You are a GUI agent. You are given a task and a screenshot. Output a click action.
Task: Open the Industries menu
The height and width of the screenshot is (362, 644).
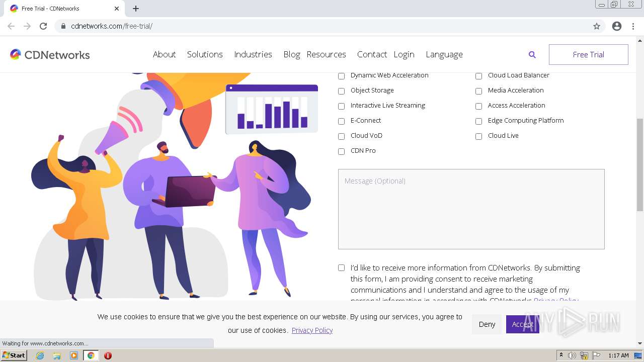(x=253, y=54)
